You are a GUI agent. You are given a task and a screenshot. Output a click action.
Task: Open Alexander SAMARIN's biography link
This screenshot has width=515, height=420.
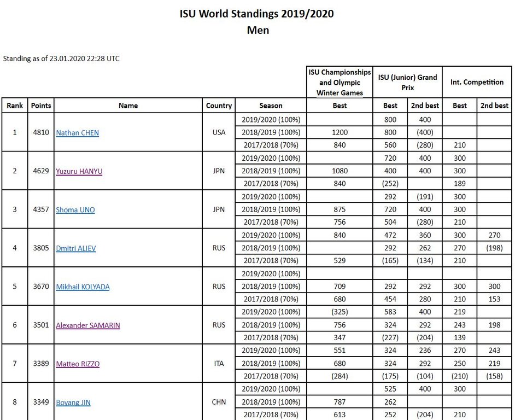click(x=88, y=325)
